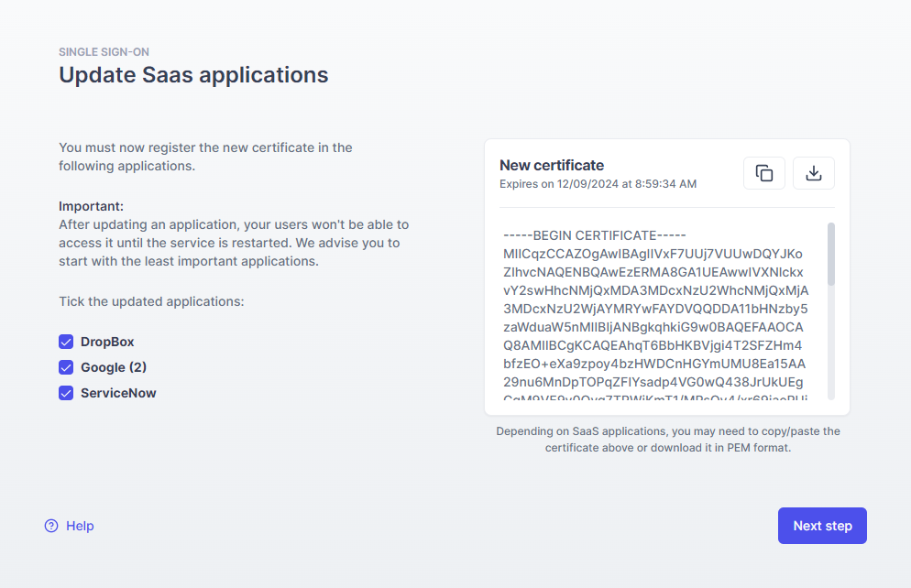The width and height of the screenshot is (911, 588).
Task: Click the certificate expiry date text
Action: (x=598, y=184)
